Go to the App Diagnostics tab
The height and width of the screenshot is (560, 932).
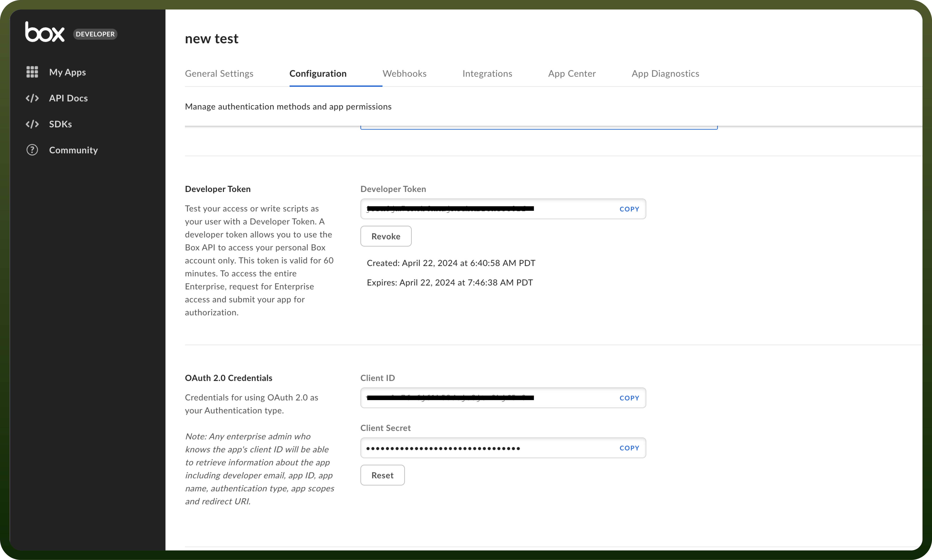coord(665,74)
